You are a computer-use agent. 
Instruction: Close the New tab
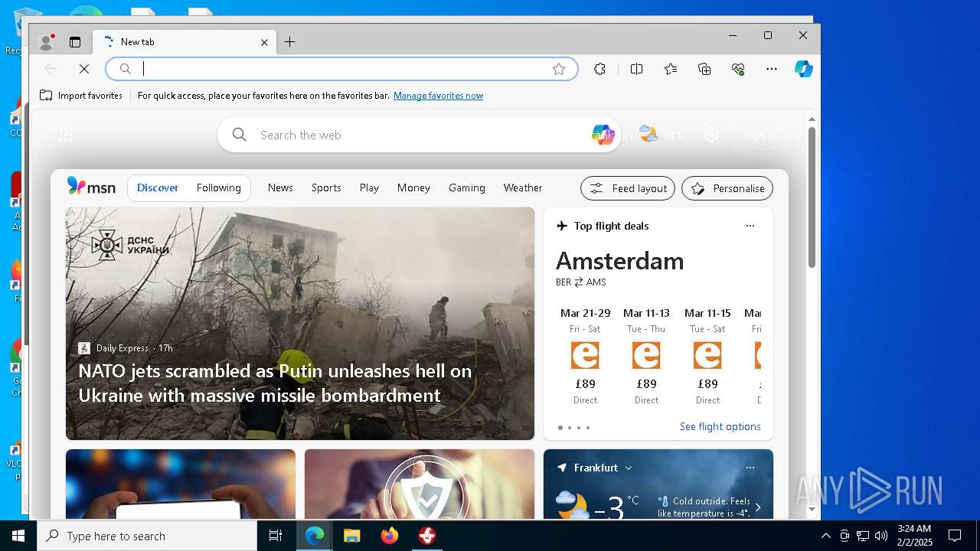click(x=264, y=42)
